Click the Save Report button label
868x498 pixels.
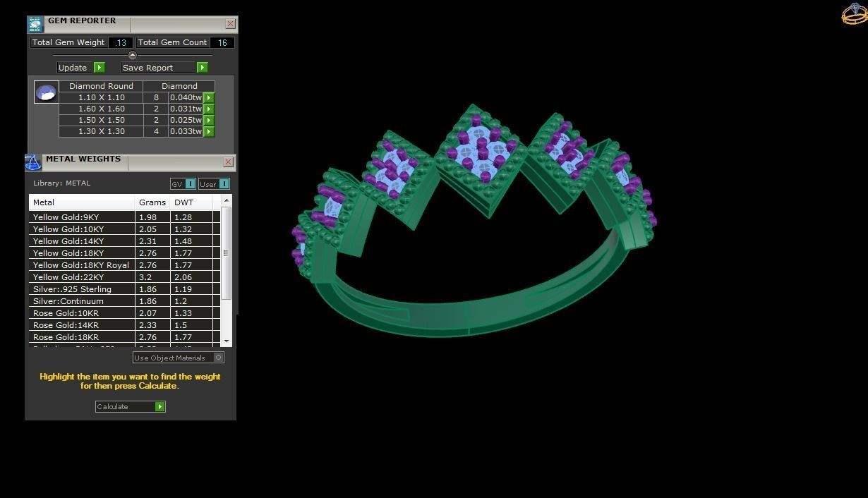click(147, 68)
